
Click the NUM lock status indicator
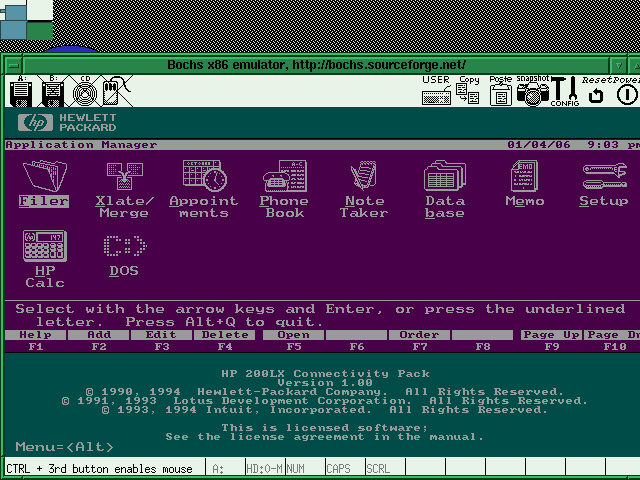pyautogui.click(x=305, y=469)
